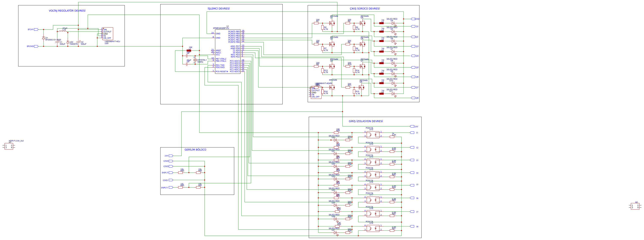Click the R42 10k resistor in divider
This screenshot has height=240, width=644.
point(180,172)
